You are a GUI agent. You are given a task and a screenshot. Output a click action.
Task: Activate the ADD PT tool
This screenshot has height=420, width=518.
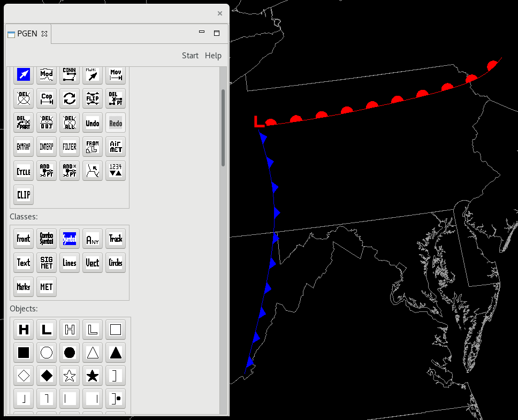pos(47,171)
